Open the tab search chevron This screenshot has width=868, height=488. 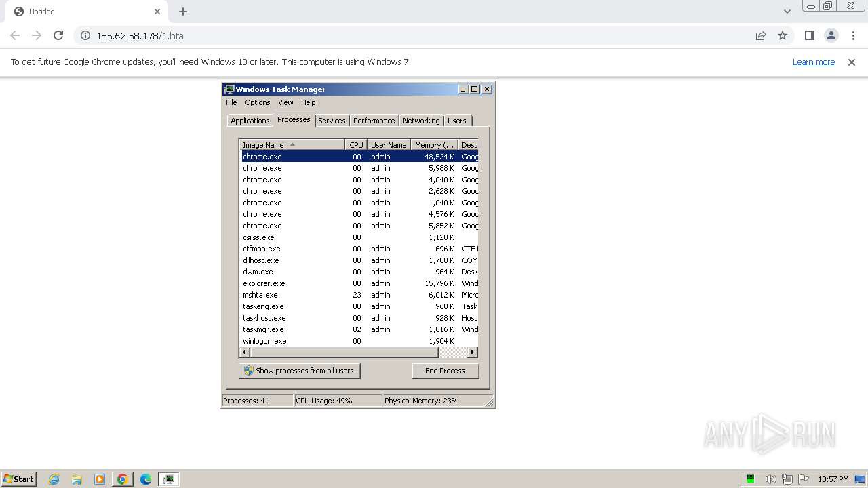(787, 12)
